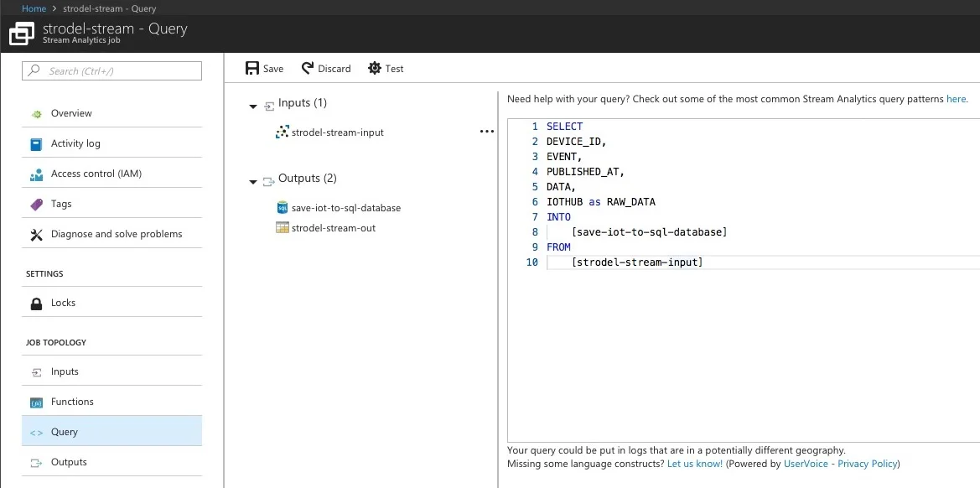Click the Discard button label

click(x=334, y=69)
